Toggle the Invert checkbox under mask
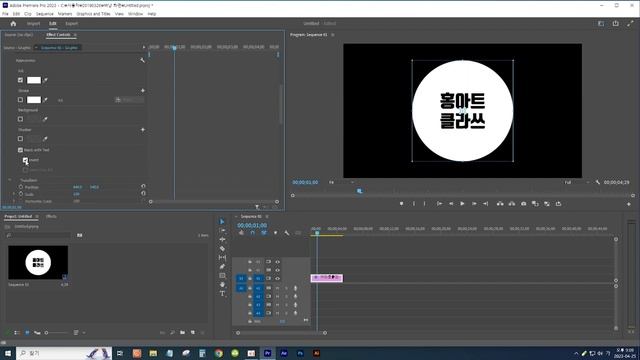This screenshot has height=360, width=640. coord(25,160)
